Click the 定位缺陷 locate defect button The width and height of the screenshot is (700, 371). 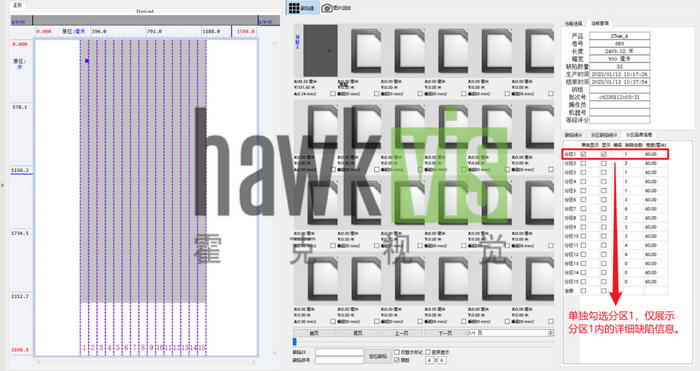pos(378,356)
